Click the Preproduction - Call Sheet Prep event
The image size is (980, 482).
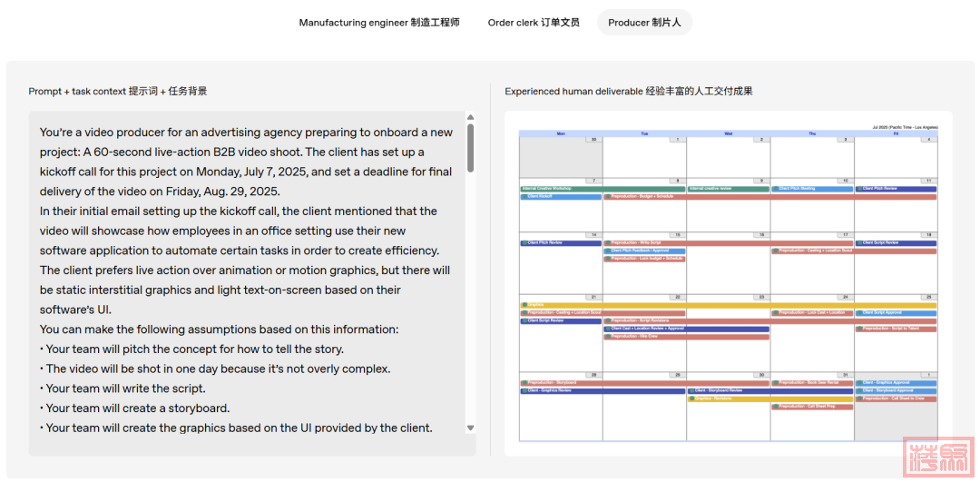811,407
